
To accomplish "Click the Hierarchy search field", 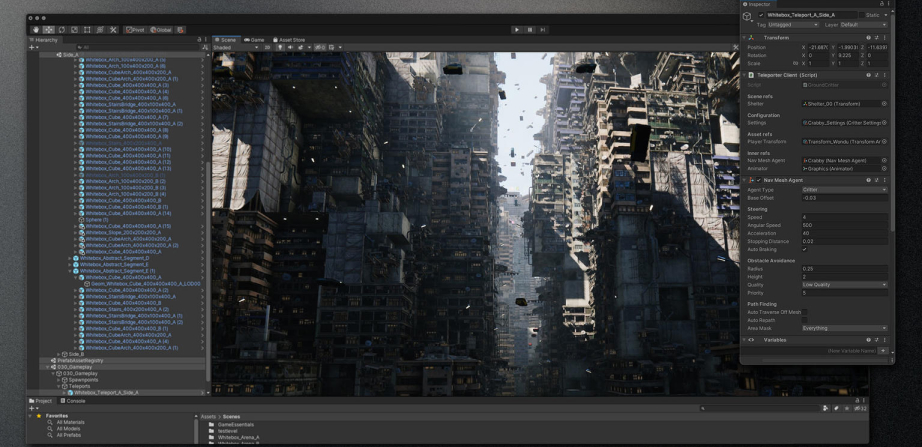I will coord(136,47).
